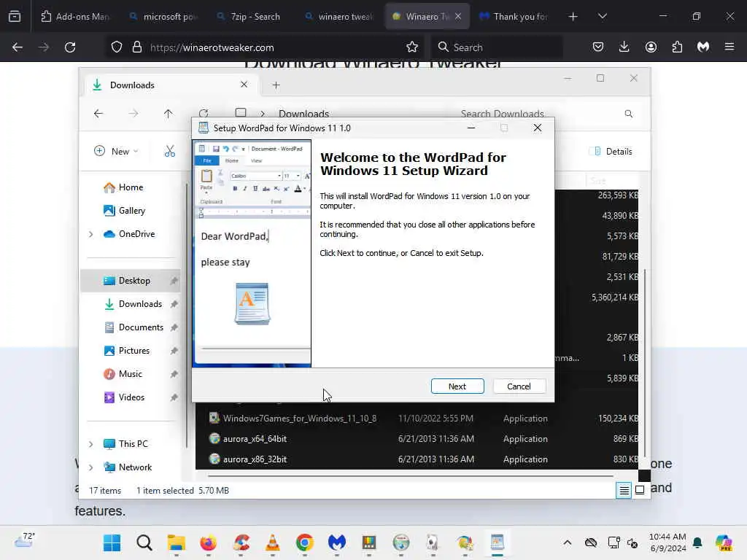Open Firefox account icon

point(651,47)
